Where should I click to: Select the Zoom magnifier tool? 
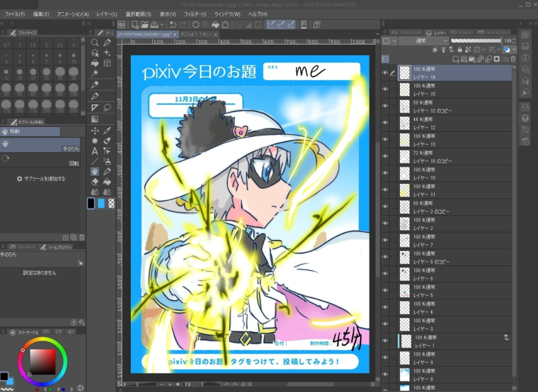pos(95,42)
